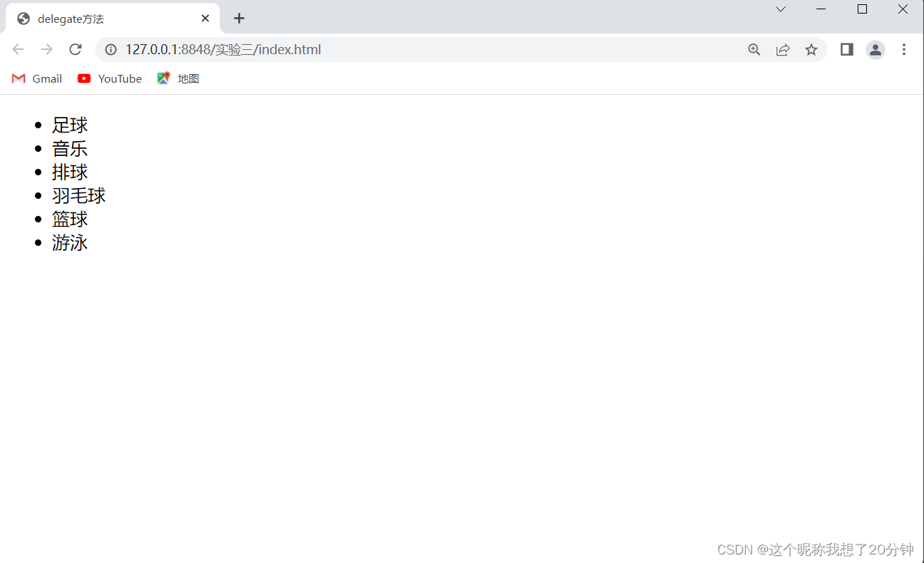
Task: Click the list item 音乐
Action: 70,149
